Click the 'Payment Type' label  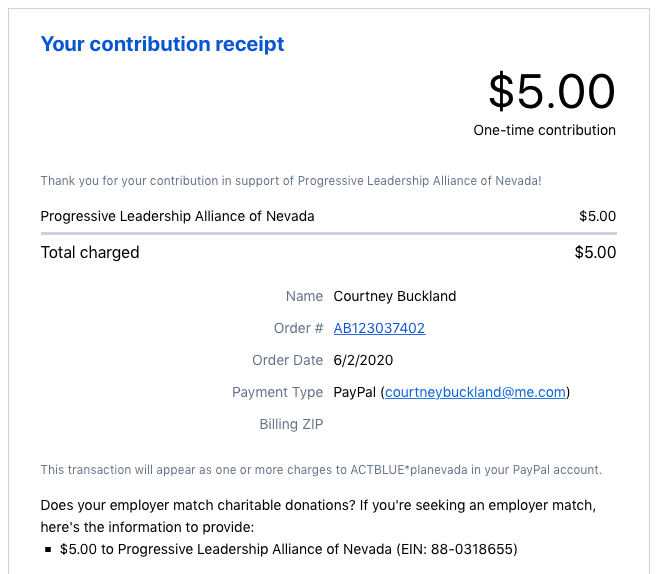[x=277, y=392]
